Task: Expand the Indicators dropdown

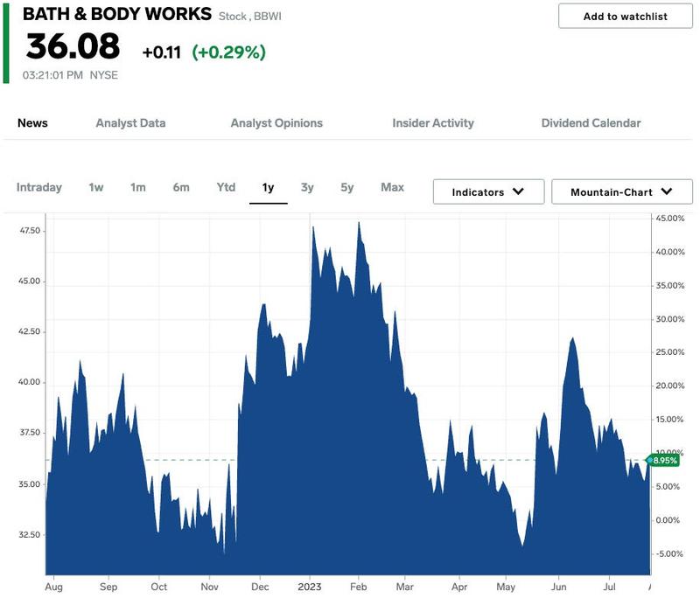Action: point(488,191)
